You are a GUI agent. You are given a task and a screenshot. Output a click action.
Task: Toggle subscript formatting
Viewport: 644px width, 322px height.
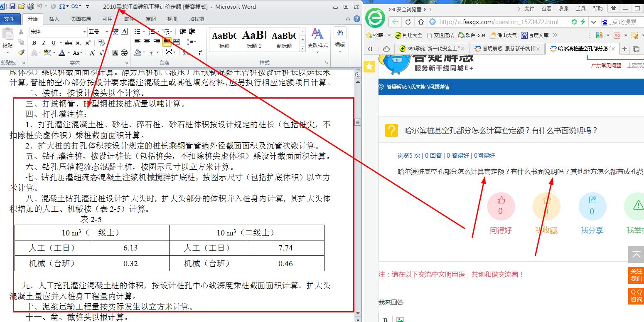point(79,42)
